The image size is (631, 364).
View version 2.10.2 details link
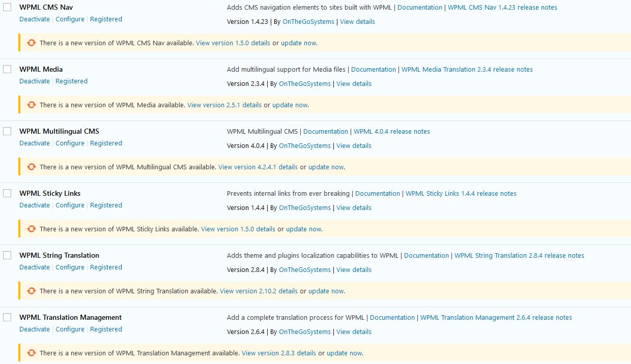click(x=259, y=291)
